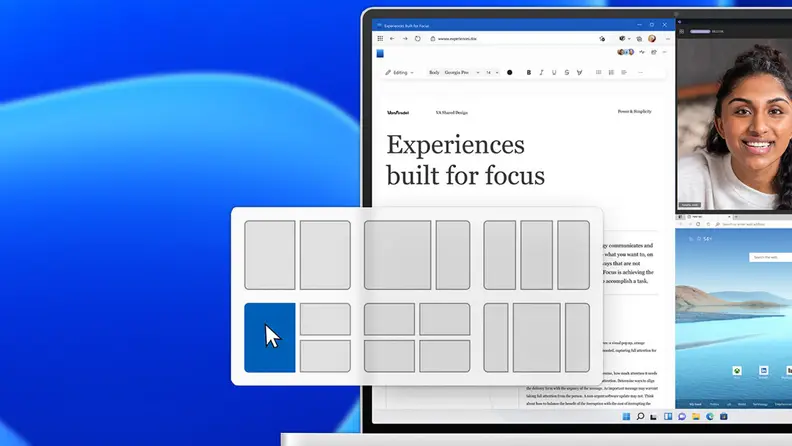Insert a bulleted list

(x=599, y=73)
